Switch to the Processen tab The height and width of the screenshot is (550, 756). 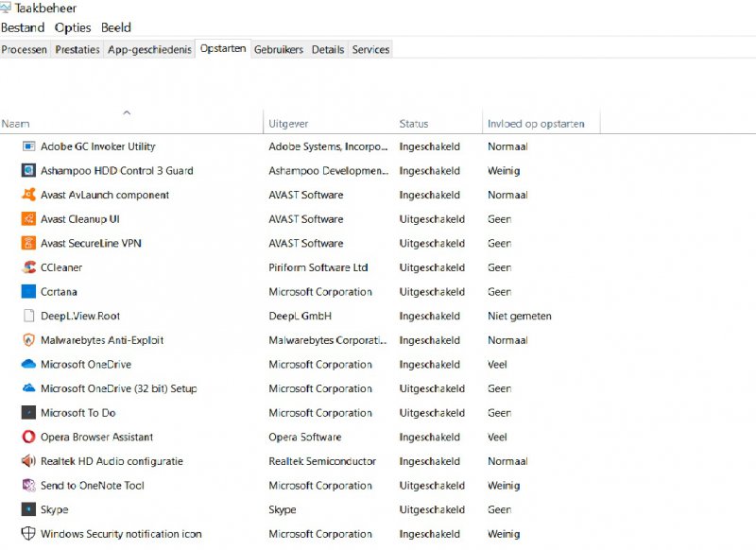point(25,50)
